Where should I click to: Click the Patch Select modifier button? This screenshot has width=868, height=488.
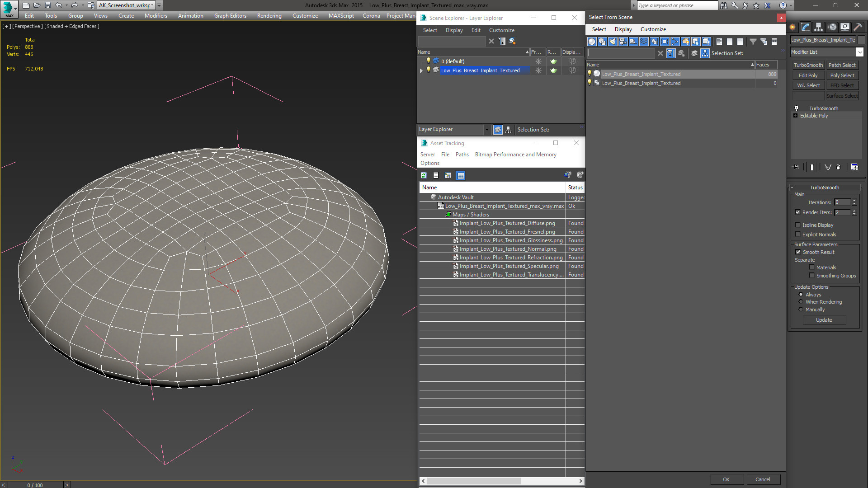coord(842,65)
